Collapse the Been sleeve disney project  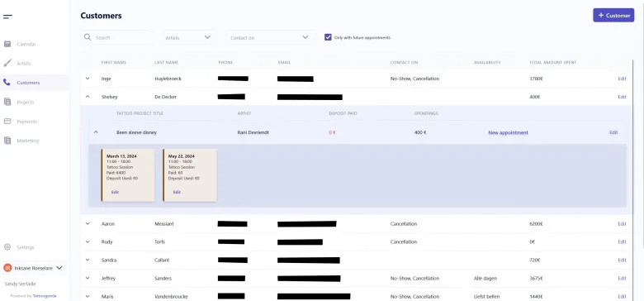(96, 132)
